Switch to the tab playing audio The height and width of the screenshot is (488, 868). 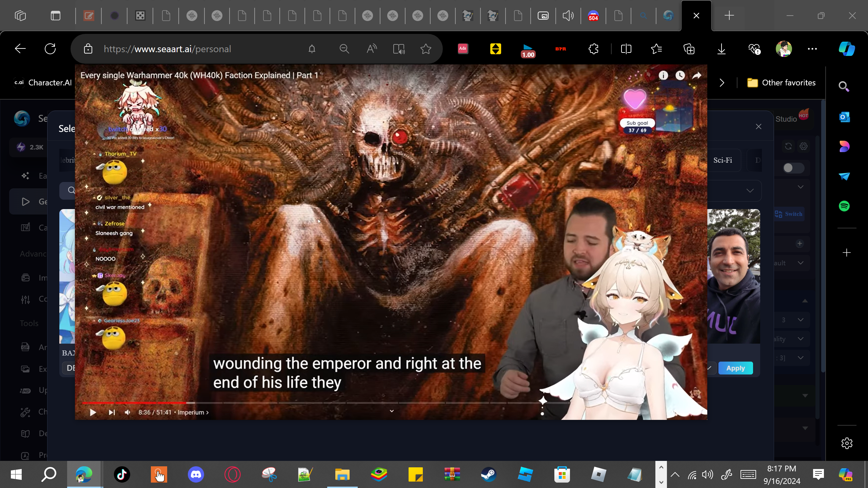pyautogui.click(x=568, y=16)
